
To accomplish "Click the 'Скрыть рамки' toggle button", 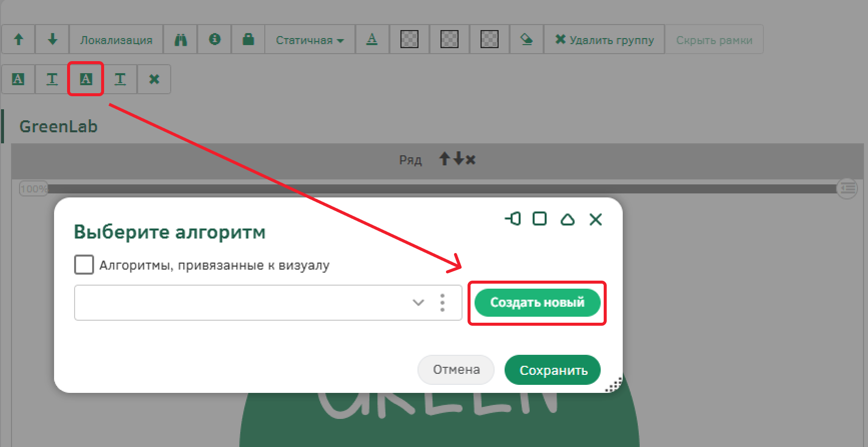I will [x=714, y=40].
